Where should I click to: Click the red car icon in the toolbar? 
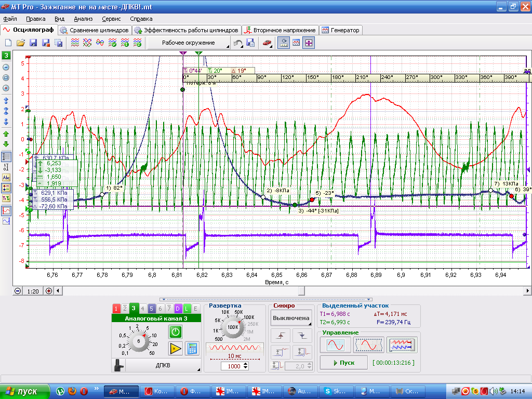click(267, 43)
